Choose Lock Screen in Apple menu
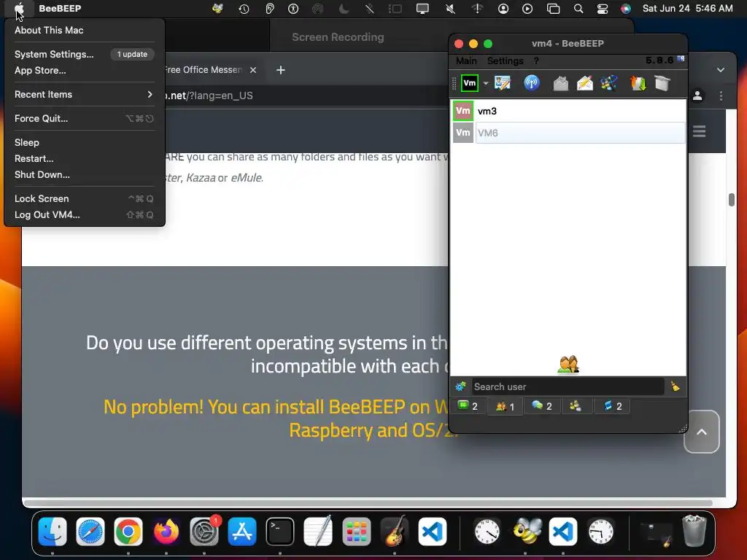Image resolution: width=747 pixels, height=560 pixels. click(x=85, y=198)
